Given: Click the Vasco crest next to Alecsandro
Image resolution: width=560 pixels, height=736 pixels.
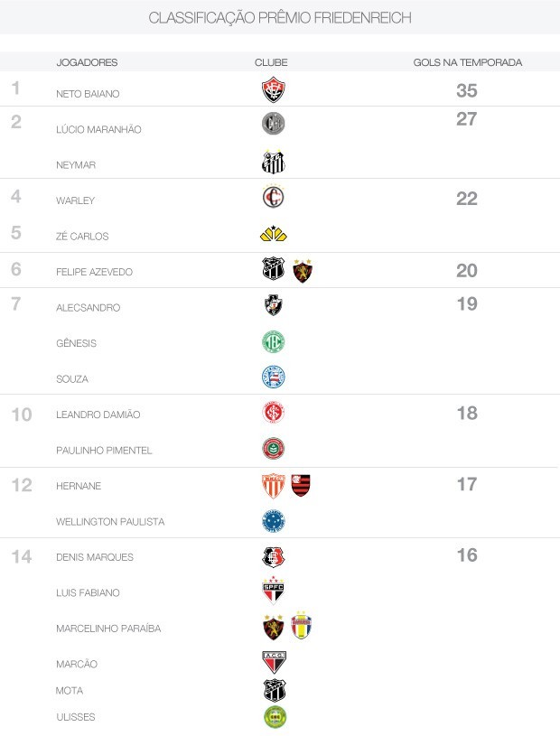Looking at the screenshot, I should pos(273,306).
